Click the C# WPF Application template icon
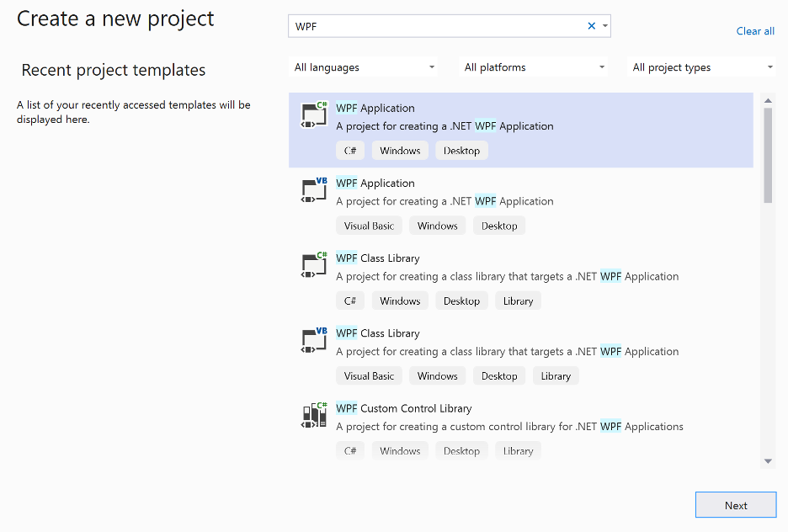The image size is (788, 532). [x=314, y=114]
